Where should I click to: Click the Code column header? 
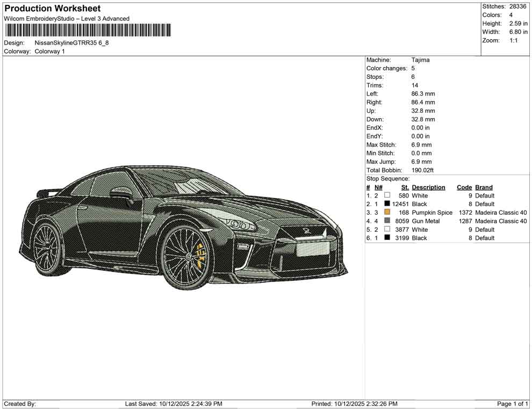click(x=464, y=187)
